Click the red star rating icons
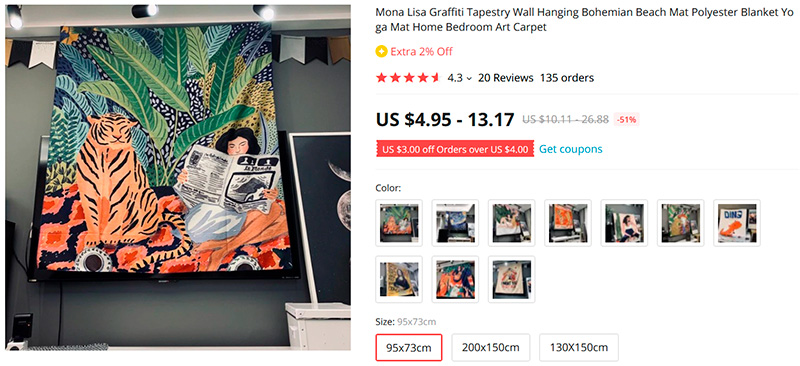 pyautogui.click(x=408, y=78)
